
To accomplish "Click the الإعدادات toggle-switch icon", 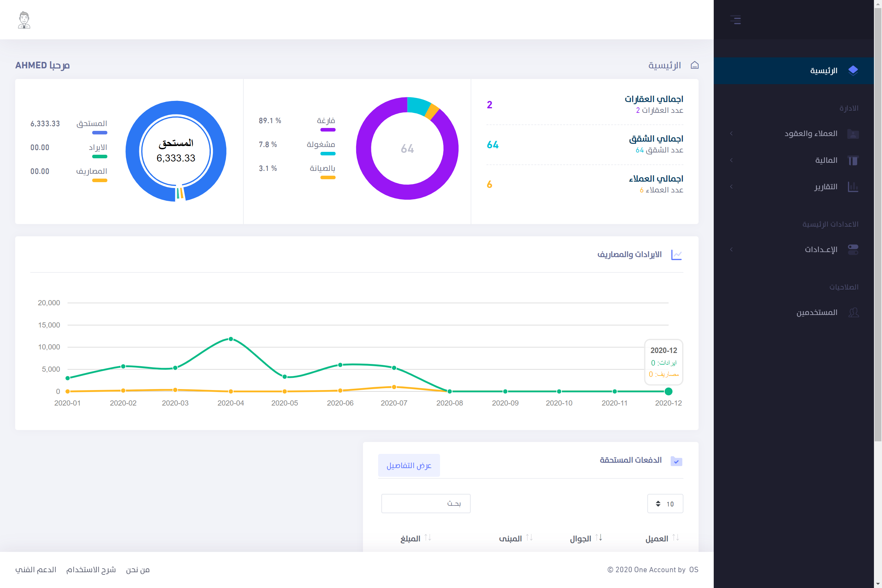I will coord(853,250).
